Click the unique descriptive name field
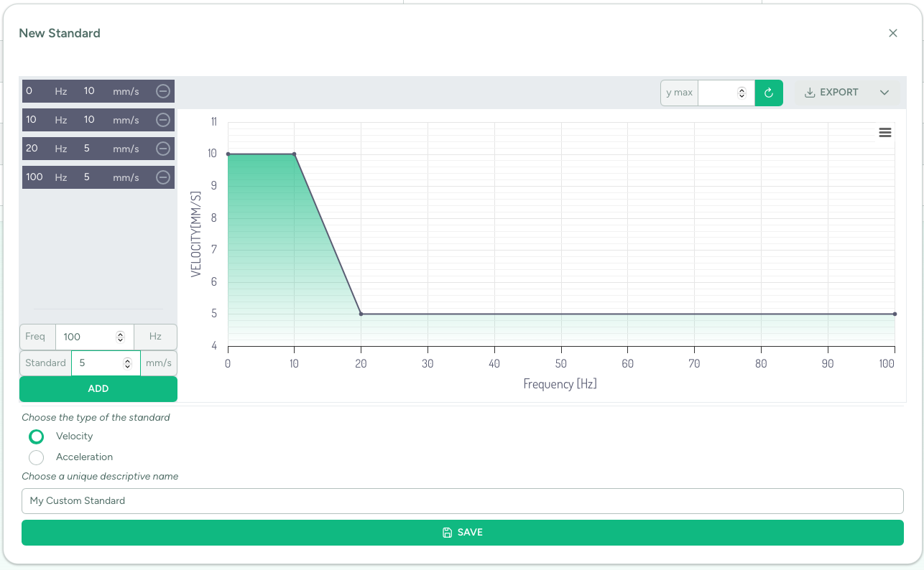Image resolution: width=924 pixels, height=570 pixels. coord(462,500)
